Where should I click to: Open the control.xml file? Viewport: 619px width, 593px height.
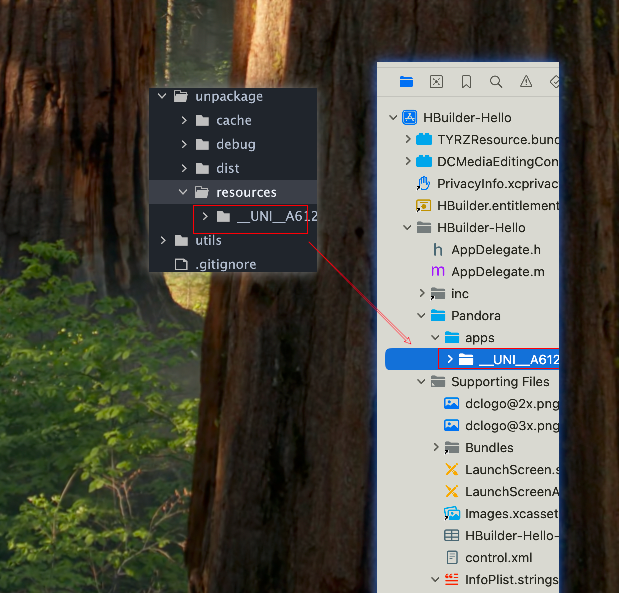[x=498, y=558]
